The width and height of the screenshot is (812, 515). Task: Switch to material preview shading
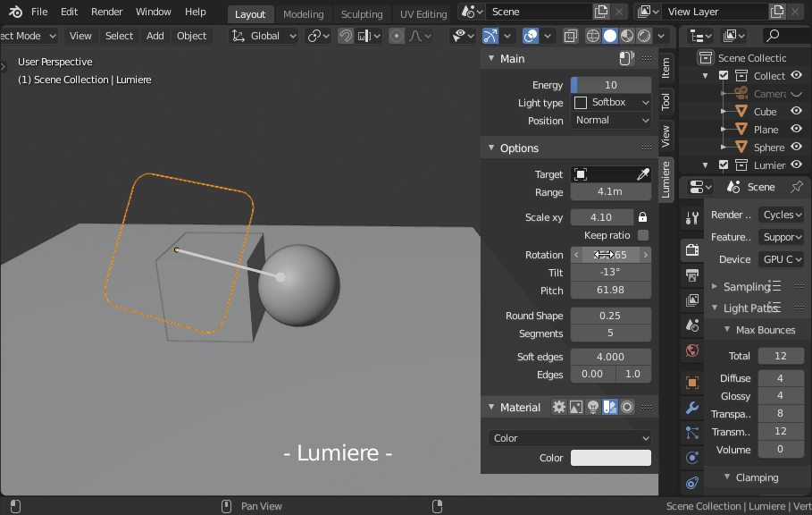(627, 36)
